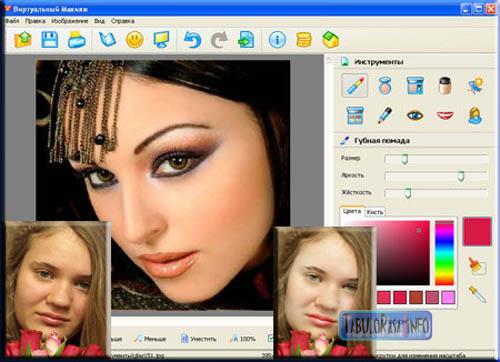Select the lipstick tool icon
This screenshot has height=362, width=500.
click(x=355, y=85)
